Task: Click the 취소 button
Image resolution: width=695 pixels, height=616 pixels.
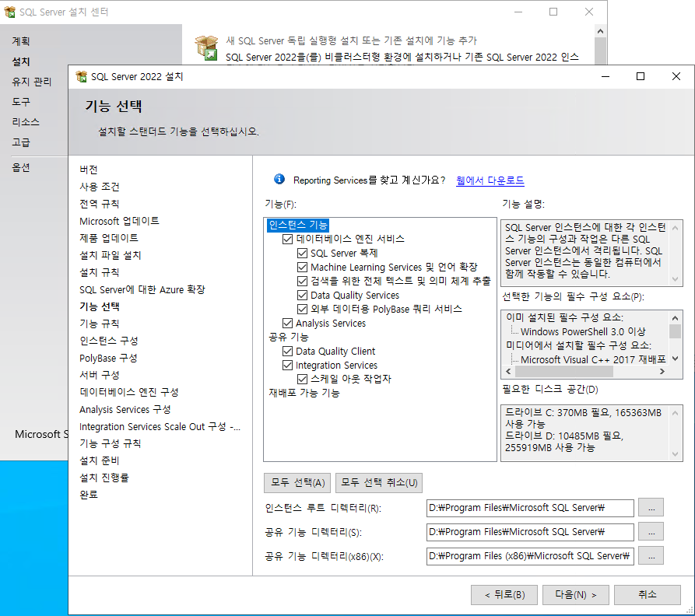Action: pyautogui.click(x=648, y=595)
